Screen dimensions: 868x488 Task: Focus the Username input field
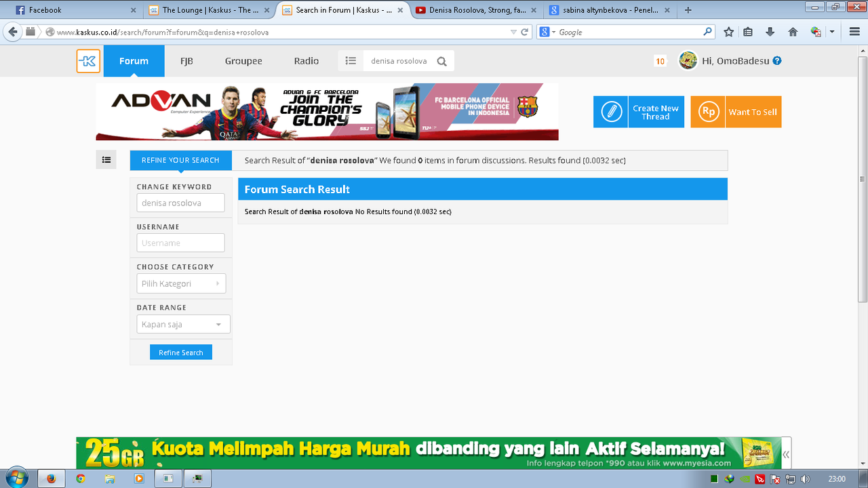180,243
